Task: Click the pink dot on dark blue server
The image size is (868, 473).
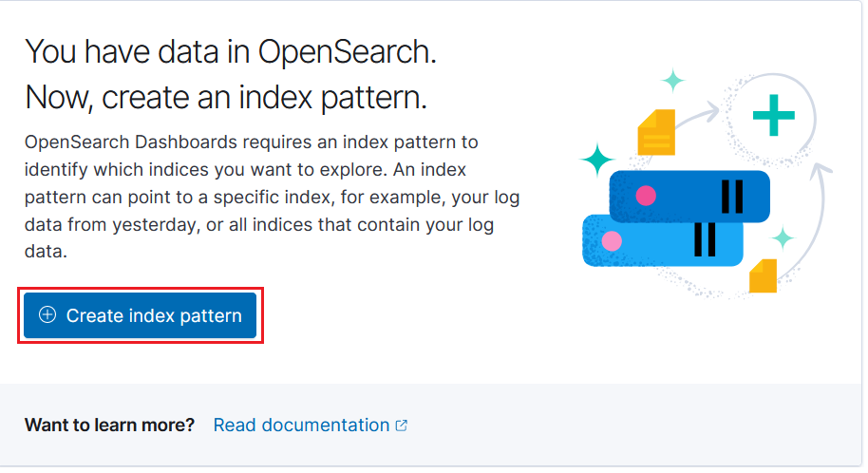Action: coord(646,196)
